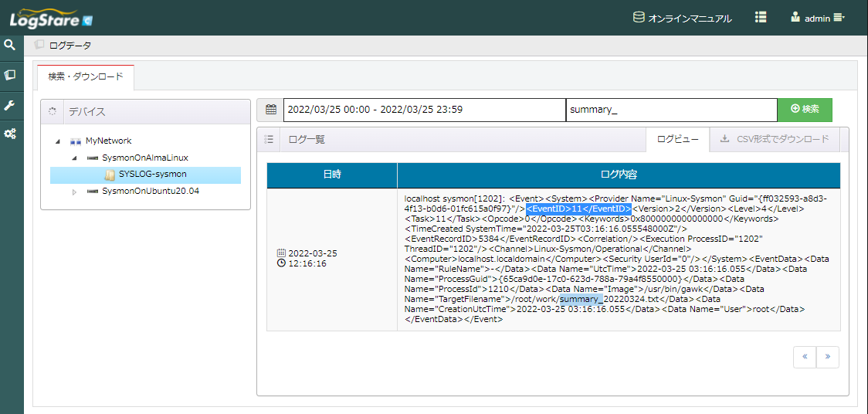
Task: Click the date range input field
Action: click(x=425, y=110)
